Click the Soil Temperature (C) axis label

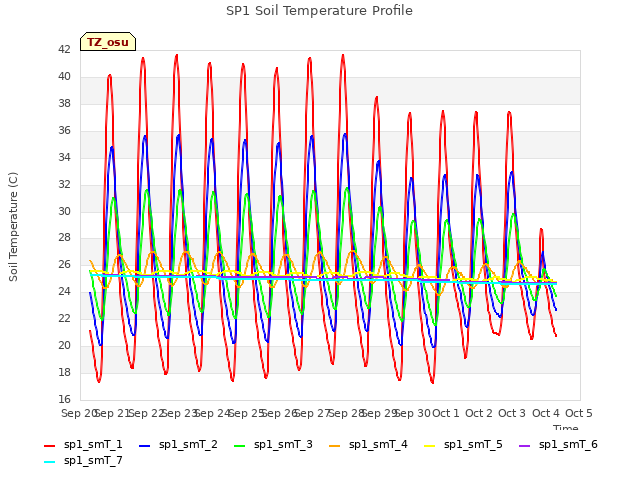(x=13, y=227)
